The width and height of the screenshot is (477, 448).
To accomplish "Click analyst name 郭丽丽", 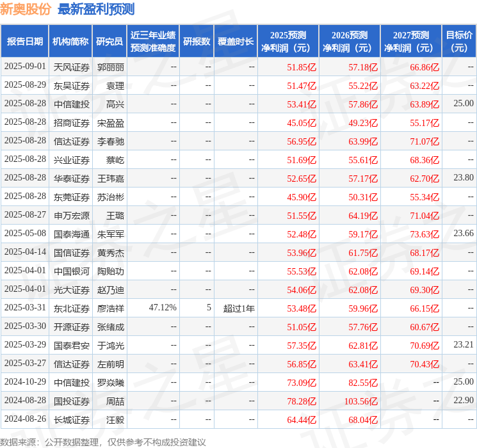I will point(111,67).
